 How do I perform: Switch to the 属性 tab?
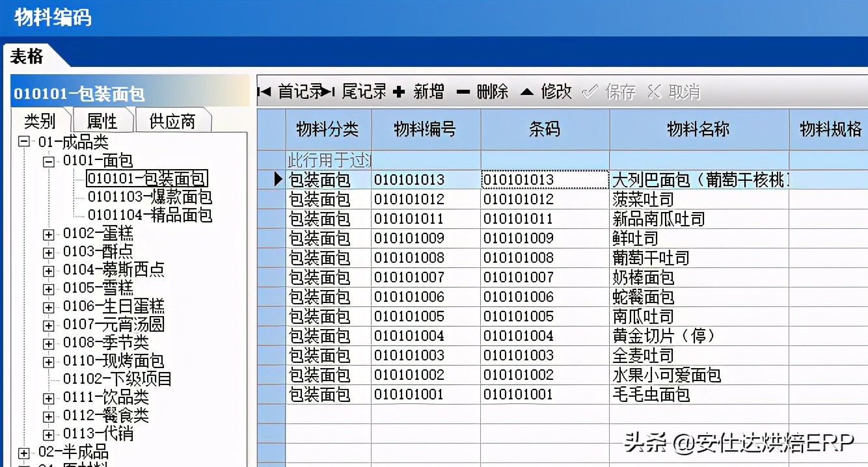pyautogui.click(x=102, y=120)
